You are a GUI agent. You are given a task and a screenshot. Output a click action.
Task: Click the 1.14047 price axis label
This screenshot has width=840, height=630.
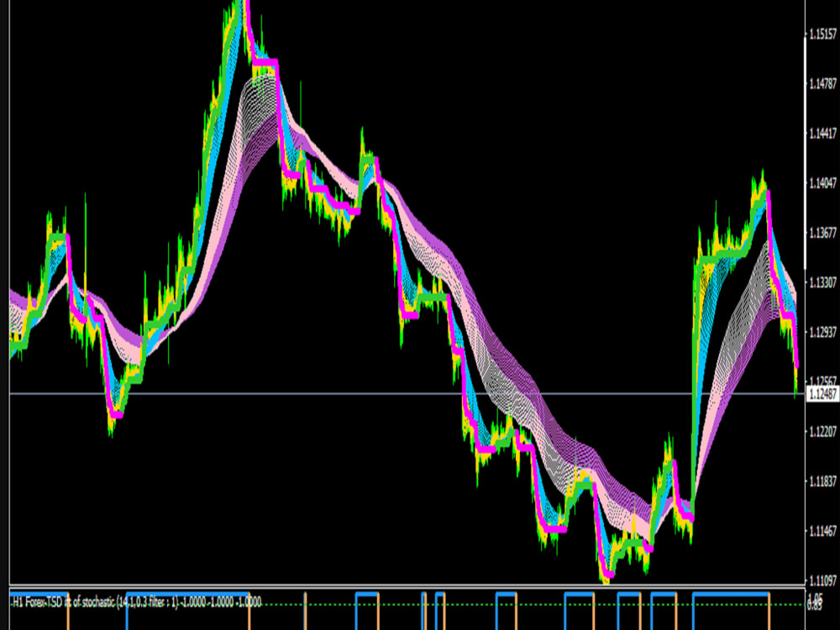823,183
